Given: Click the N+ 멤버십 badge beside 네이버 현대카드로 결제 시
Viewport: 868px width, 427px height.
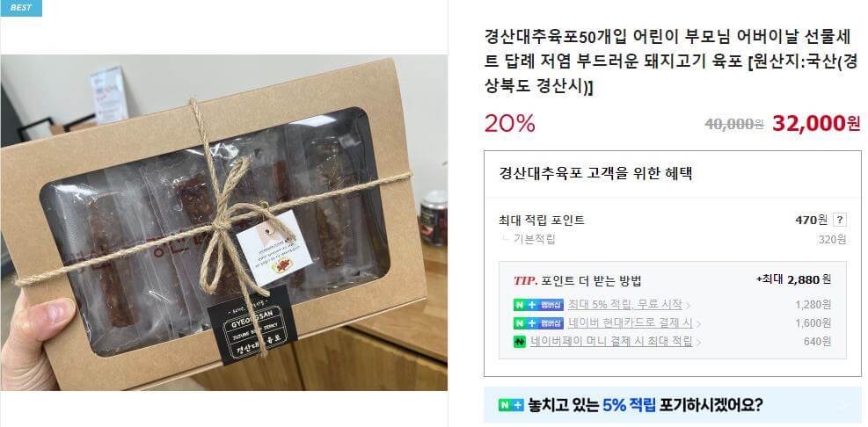Looking at the screenshot, I should click(x=538, y=323).
